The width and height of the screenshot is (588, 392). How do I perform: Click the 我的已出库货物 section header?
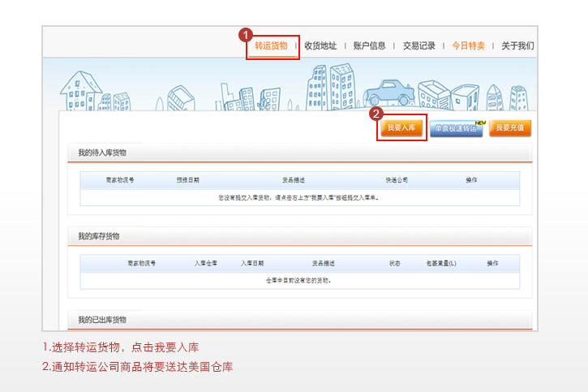click(x=102, y=320)
